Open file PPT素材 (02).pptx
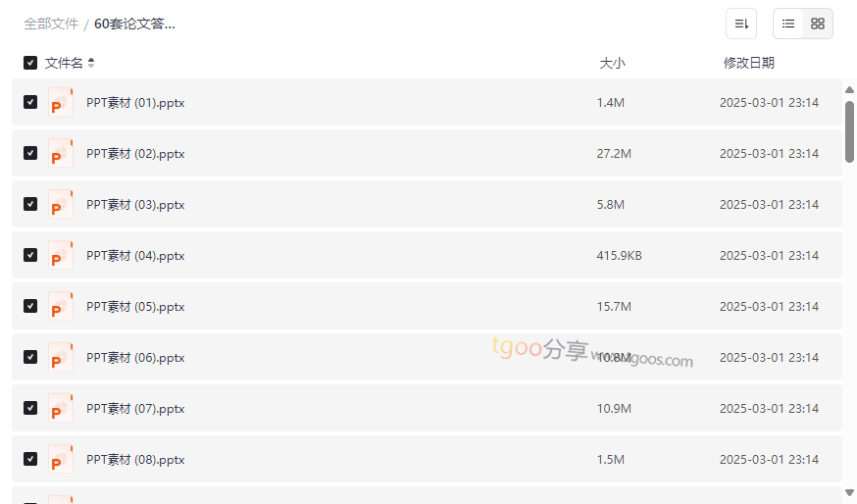The height and width of the screenshot is (504, 857). coord(135,154)
